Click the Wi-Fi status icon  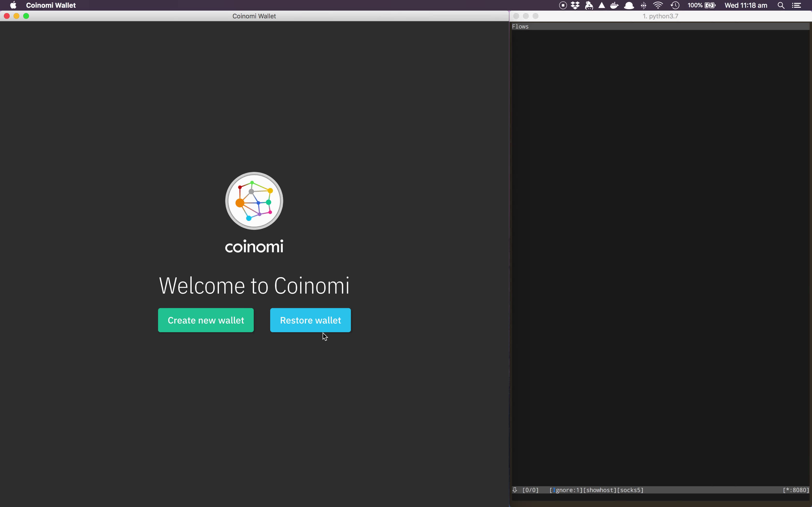tap(658, 5)
